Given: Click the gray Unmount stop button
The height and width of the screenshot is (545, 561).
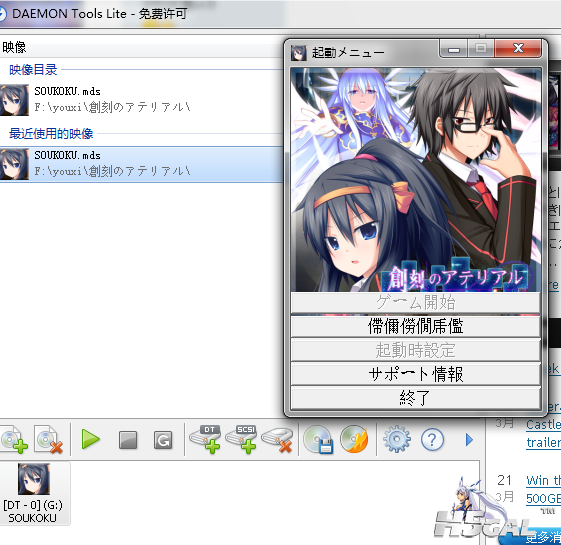Looking at the screenshot, I should tap(128, 440).
